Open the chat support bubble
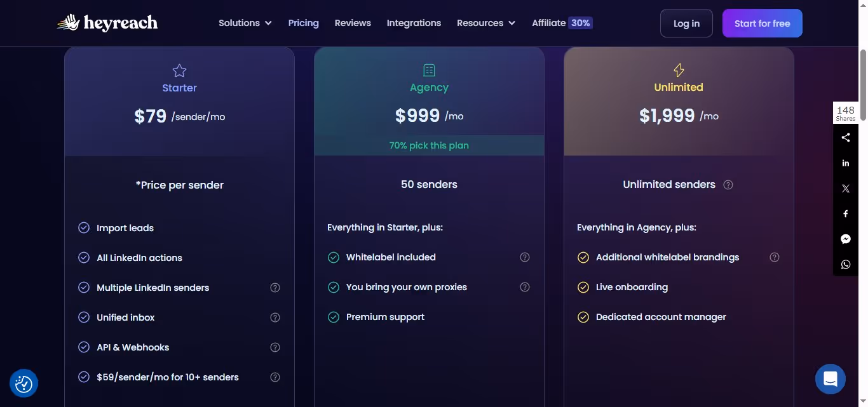The width and height of the screenshot is (868, 407). point(830,378)
